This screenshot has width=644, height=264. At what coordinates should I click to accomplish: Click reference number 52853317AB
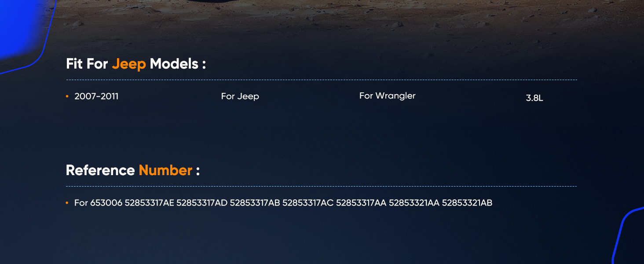255,203
